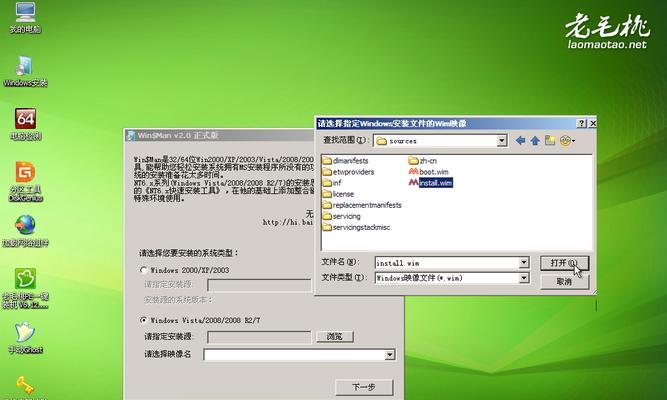Click the 文件名 input field
This screenshot has height=400, width=667.
[x=447, y=263]
